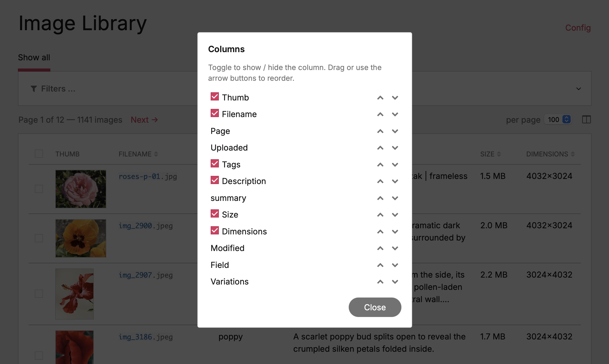Move Modified column up
The height and width of the screenshot is (364, 609).
point(380,248)
